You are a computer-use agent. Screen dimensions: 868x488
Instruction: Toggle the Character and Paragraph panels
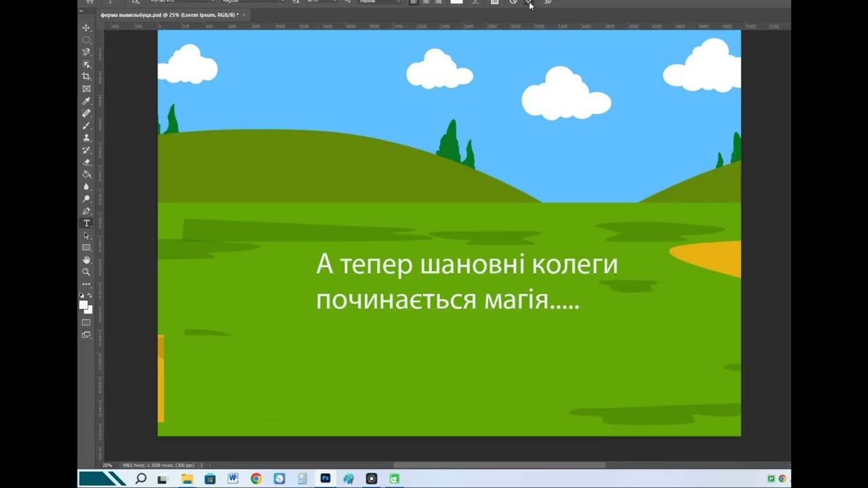[x=494, y=2]
